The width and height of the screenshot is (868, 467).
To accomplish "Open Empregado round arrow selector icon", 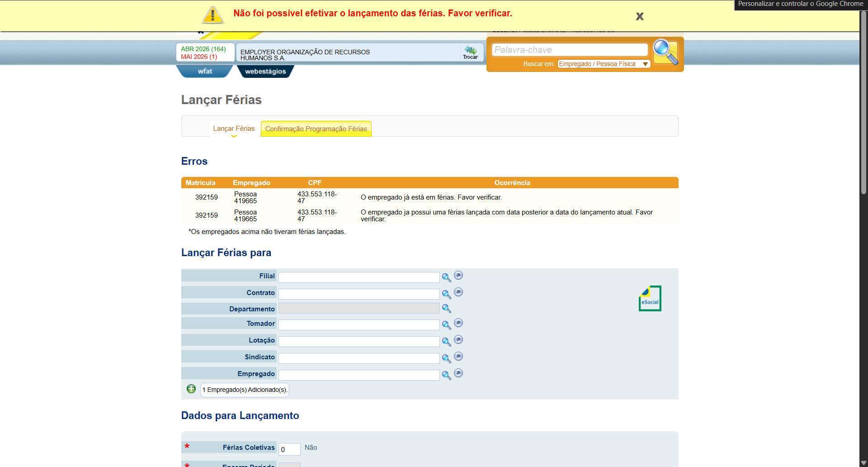I will tap(458, 373).
